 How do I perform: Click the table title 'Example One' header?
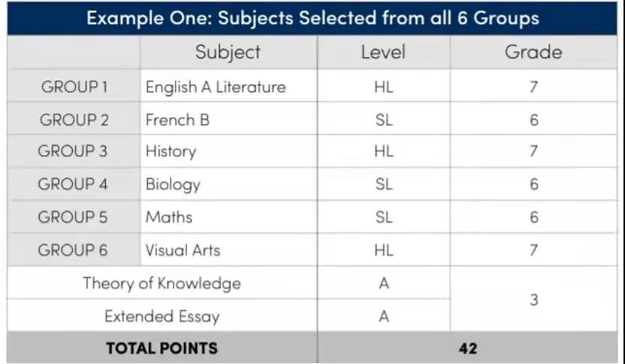(x=312, y=18)
